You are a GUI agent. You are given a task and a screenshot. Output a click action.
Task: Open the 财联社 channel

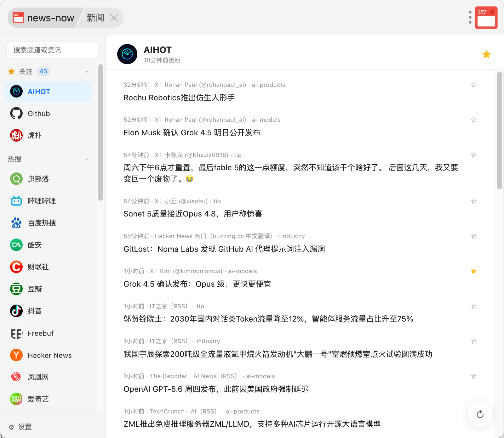[x=48, y=267]
